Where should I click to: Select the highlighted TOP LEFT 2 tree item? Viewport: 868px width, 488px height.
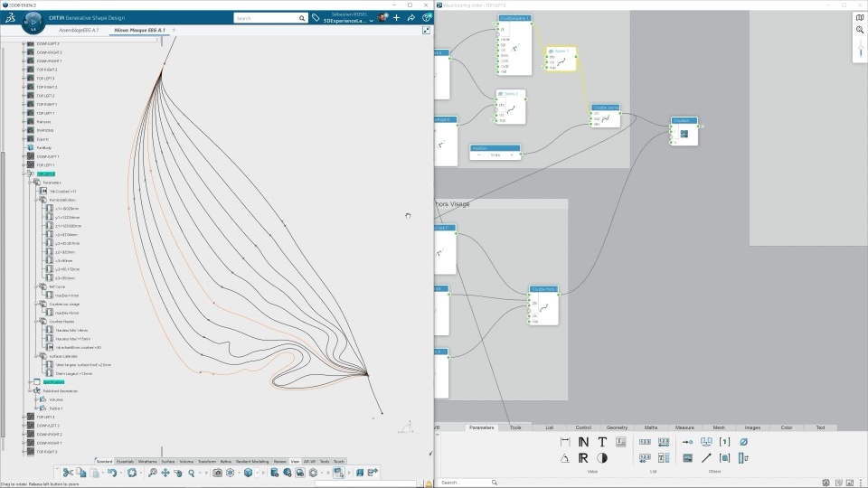[x=46, y=174]
